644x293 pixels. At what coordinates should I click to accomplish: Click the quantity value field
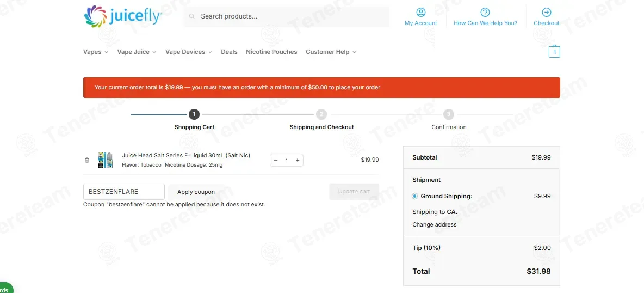(x=287, y=160)
